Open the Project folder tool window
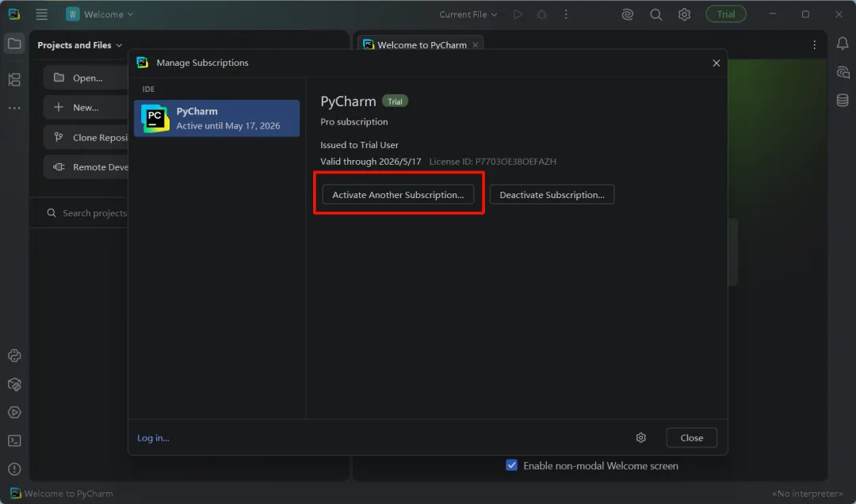856x504 pixels. [14, 44]
